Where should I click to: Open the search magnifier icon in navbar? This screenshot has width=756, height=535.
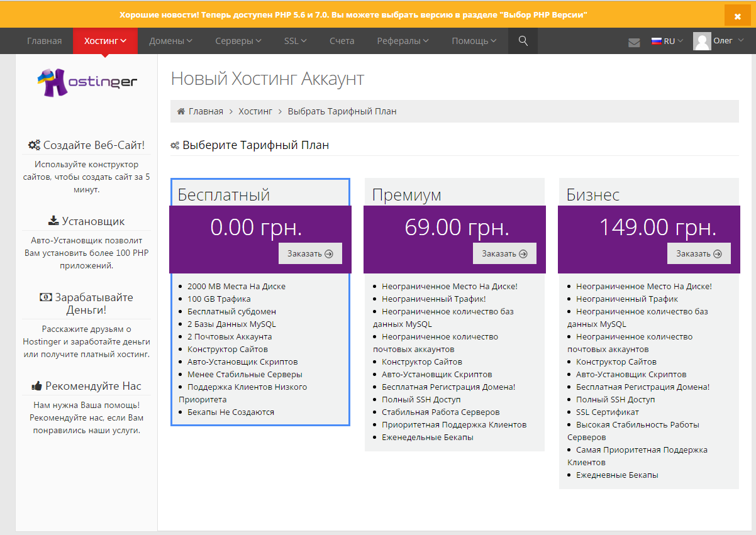(523, 41)
